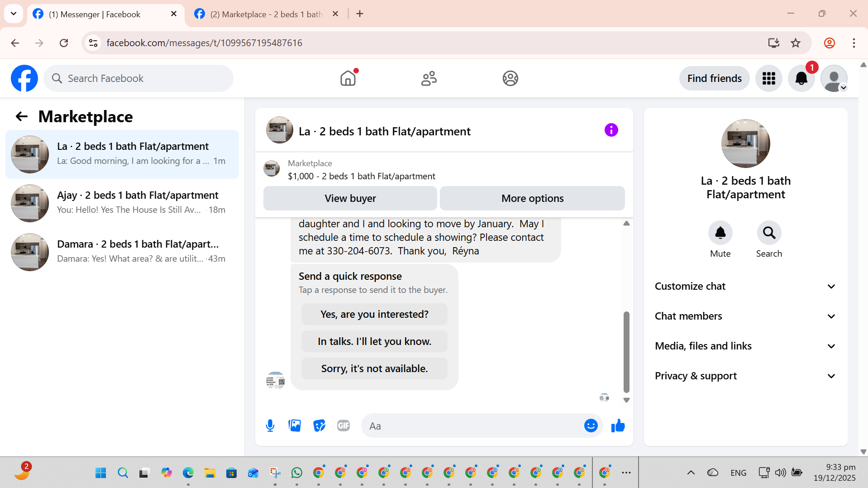This screenshot has height=488, width=868.
Task: View site information icon in address bar
Action: [93, 43]
